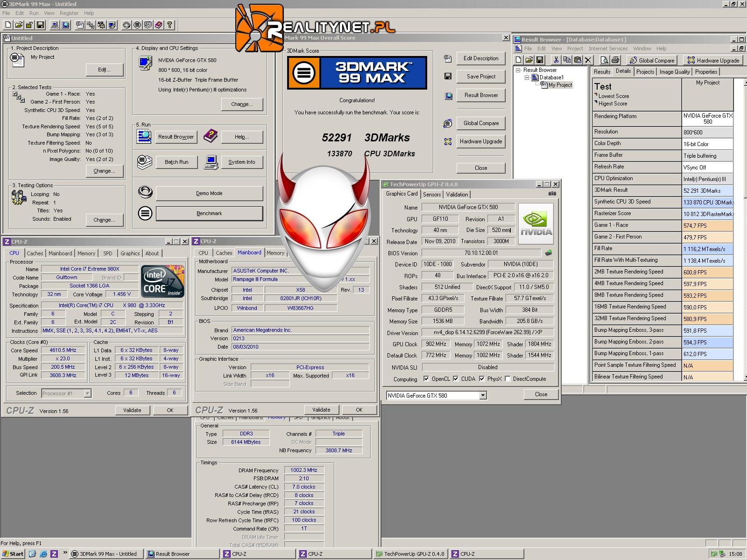Open GPU selector dropdown in GPU-Z
The width and height of the screenshot is (747, 560).
point(483,396)
